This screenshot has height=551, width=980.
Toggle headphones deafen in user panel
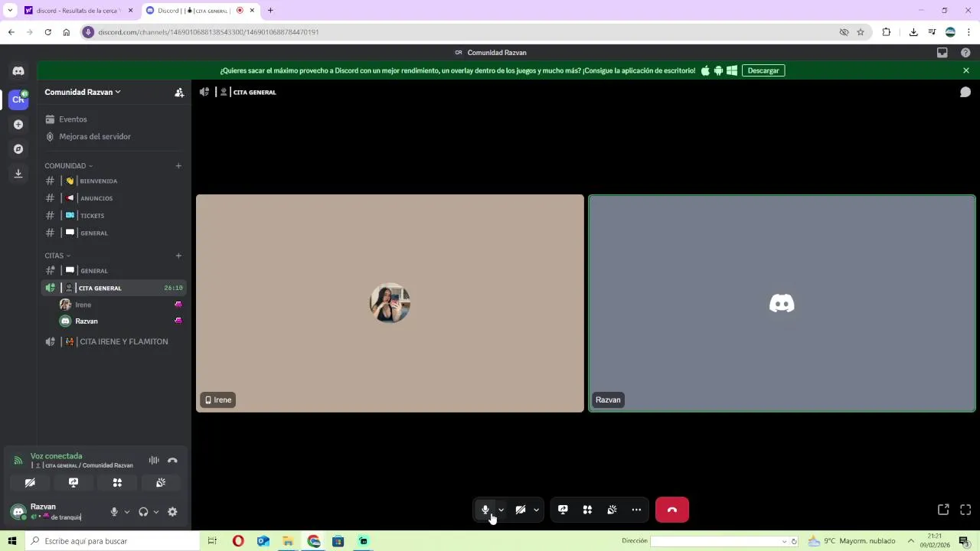coord(143,512)
